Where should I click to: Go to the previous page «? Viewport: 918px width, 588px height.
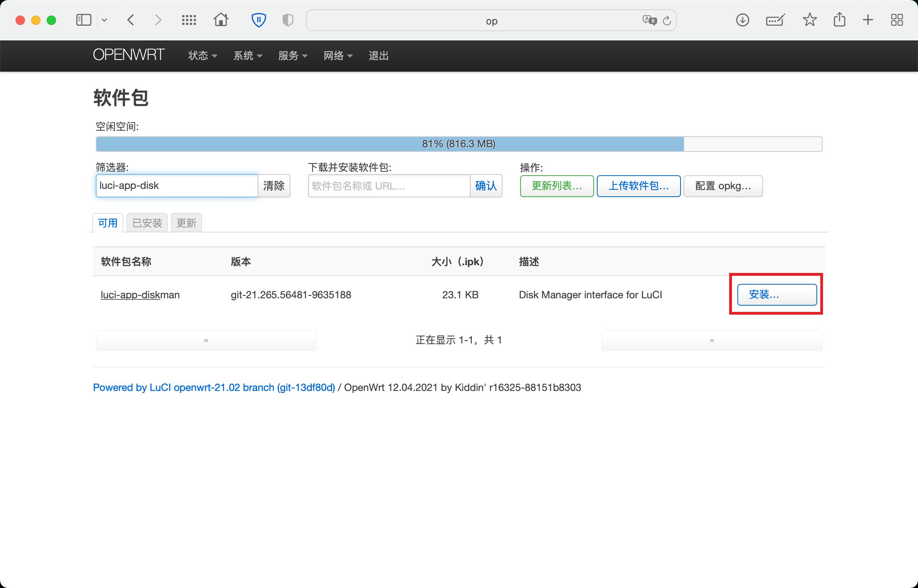pyautogui.click(x=206, y=340)
